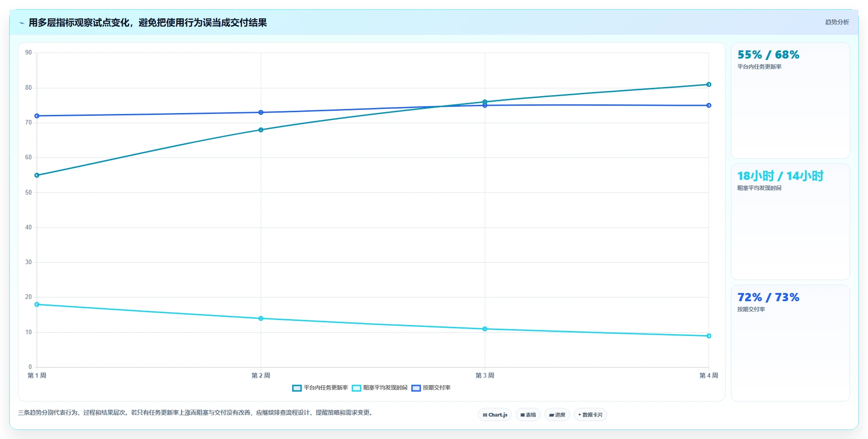Click the 表格 tag chip
This screenshot has height=439, width=868.
[528, 415]
